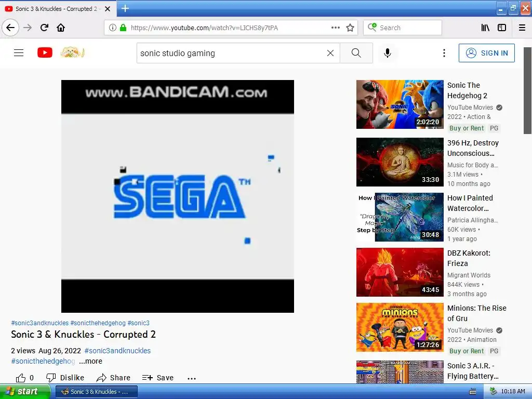Reload the page with the refresh icon

tap(44, 28)
